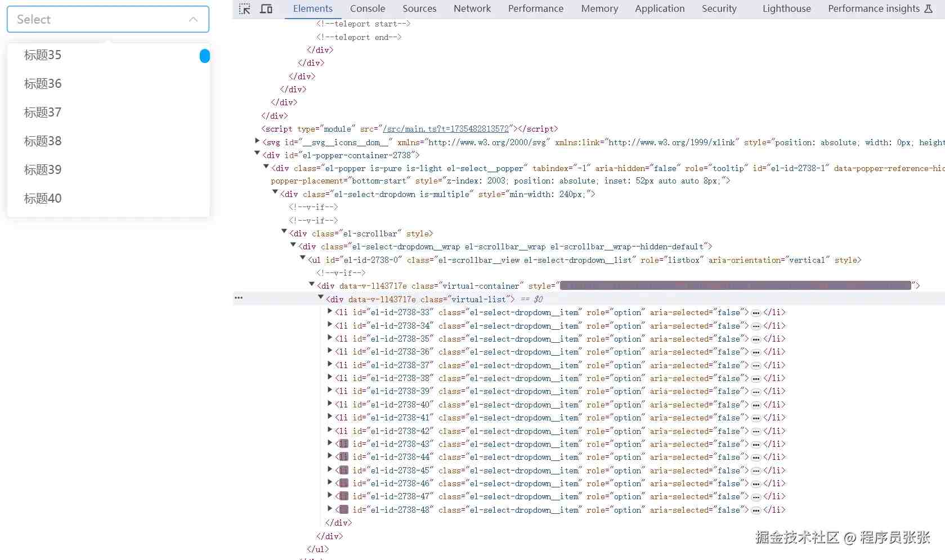Expand the li el-id-2738-41 node
Viewport: 945px width, 560px height.
point(330,416)
